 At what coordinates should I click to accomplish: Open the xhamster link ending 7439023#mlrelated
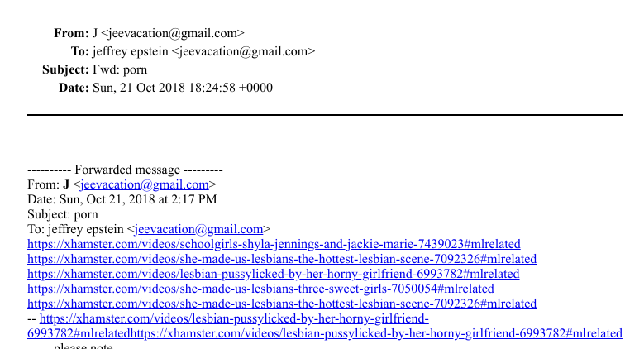click(x=274, y=244)
